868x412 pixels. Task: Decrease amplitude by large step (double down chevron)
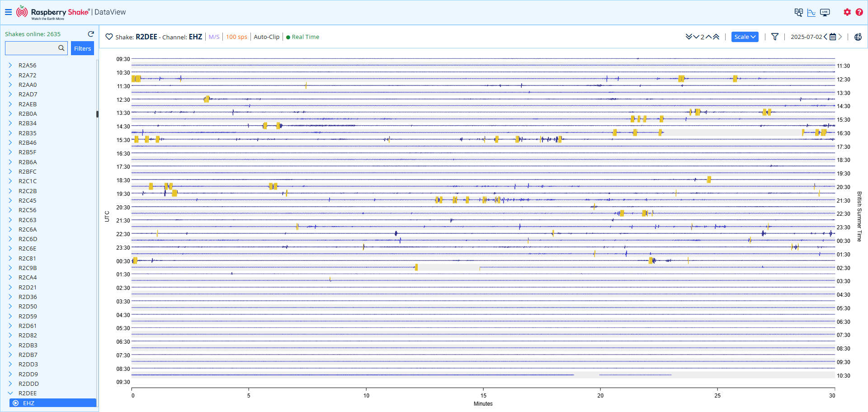(689, 37)
